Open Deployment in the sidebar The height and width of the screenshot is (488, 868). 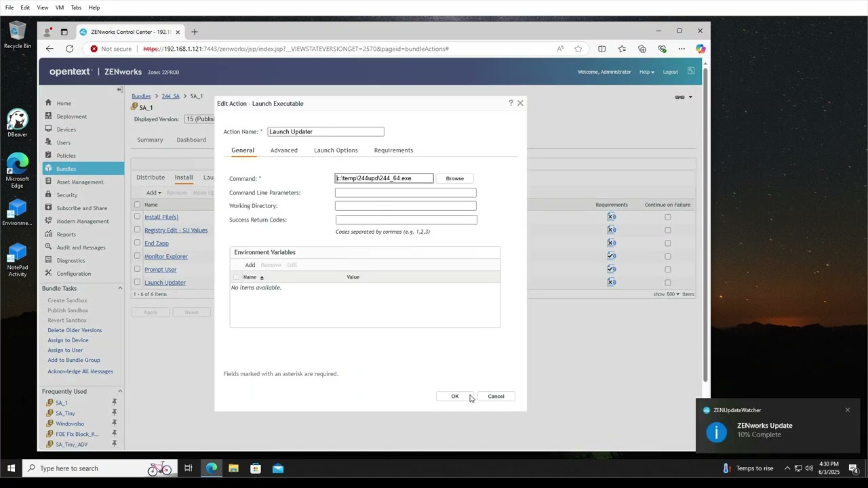71,117
